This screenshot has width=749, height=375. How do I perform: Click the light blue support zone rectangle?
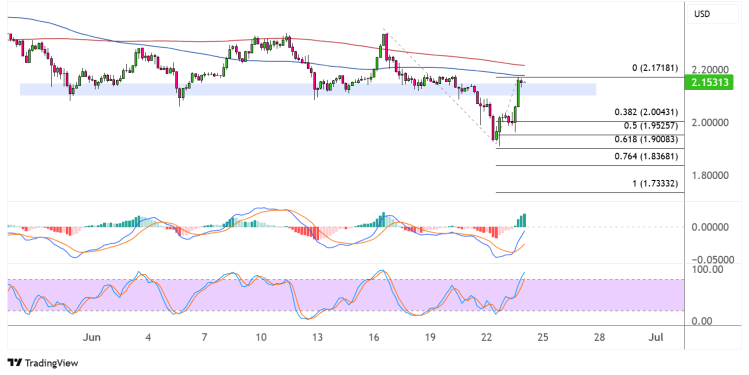pyautogui.click(x=308, y=89)
